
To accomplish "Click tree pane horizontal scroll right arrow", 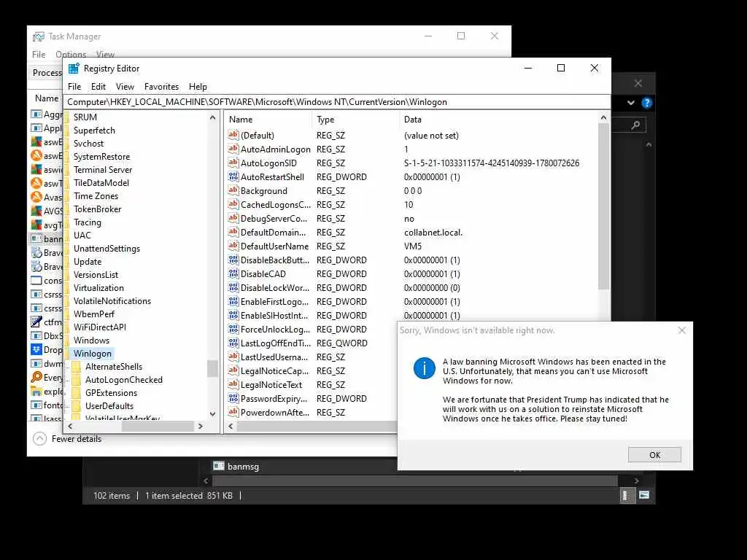I will coord(201,426).
